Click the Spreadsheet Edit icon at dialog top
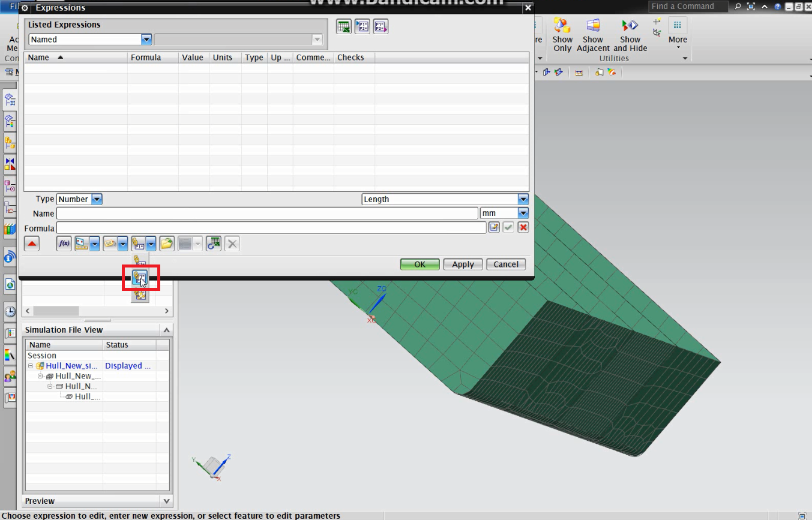 click(x=344, y=26)
